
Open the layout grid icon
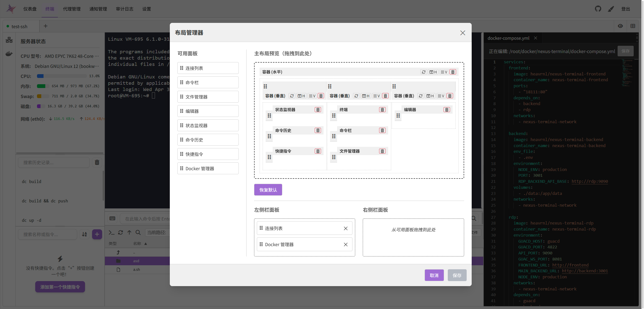[x=633, y=26]
